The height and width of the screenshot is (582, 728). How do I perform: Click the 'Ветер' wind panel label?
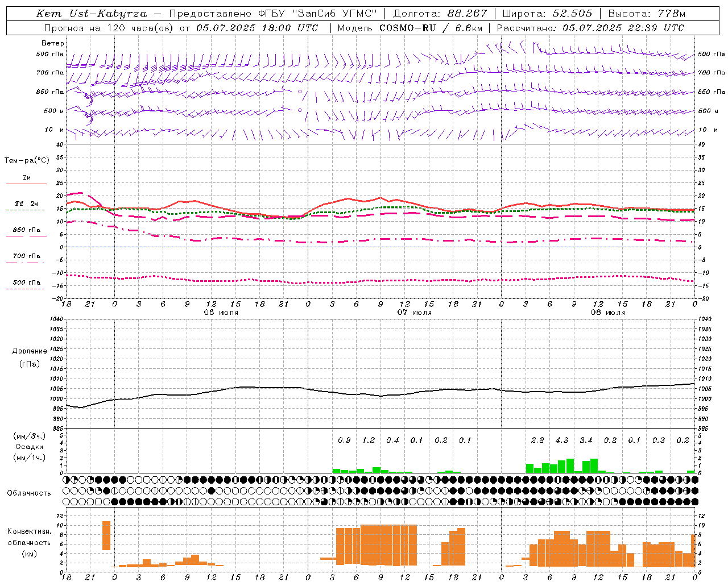[53, 43]
